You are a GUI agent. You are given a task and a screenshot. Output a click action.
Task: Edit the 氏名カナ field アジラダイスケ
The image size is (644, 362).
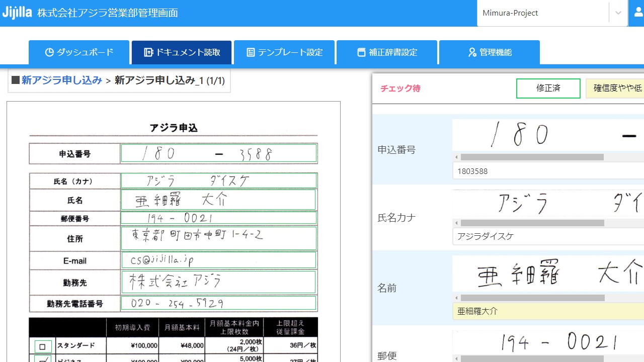coord(548,236)
